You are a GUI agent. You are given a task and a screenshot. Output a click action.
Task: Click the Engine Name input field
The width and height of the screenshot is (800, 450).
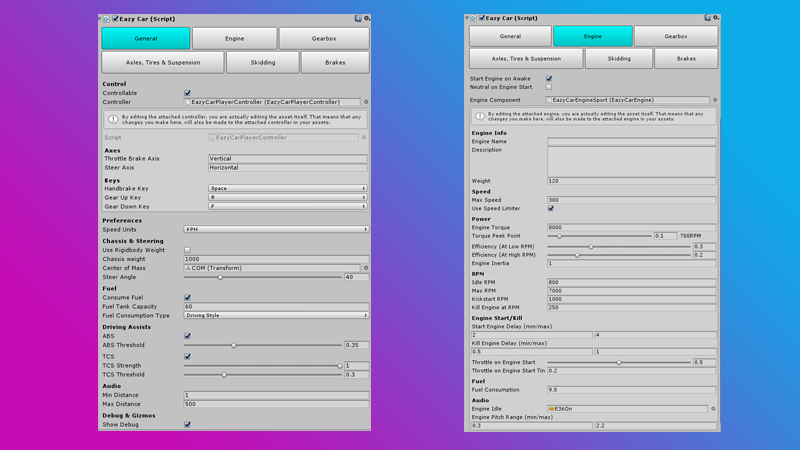pyautogui.click(x=632, y=141)
